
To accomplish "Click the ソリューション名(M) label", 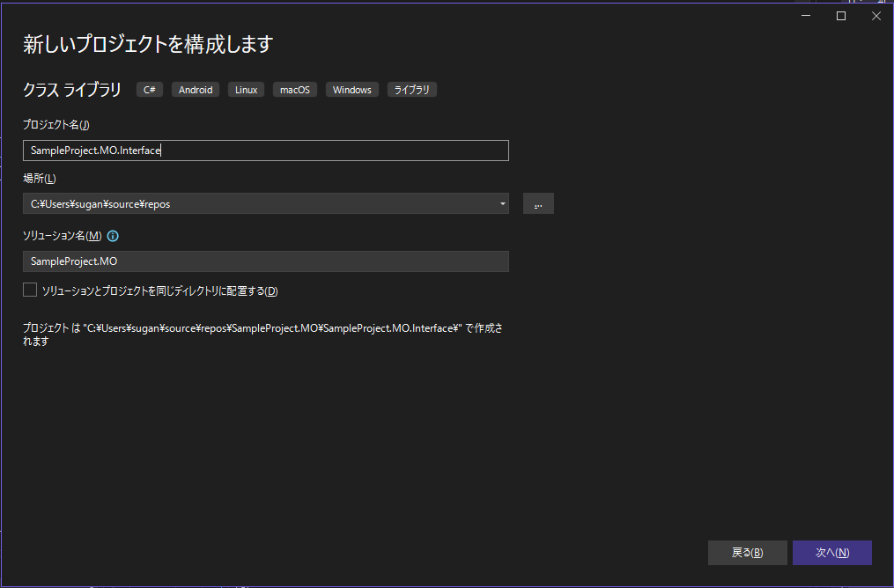I will point(63,235).
